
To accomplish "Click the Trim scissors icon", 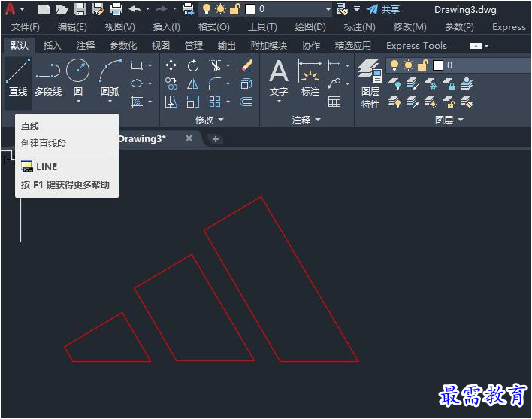I will pos(215,65).
